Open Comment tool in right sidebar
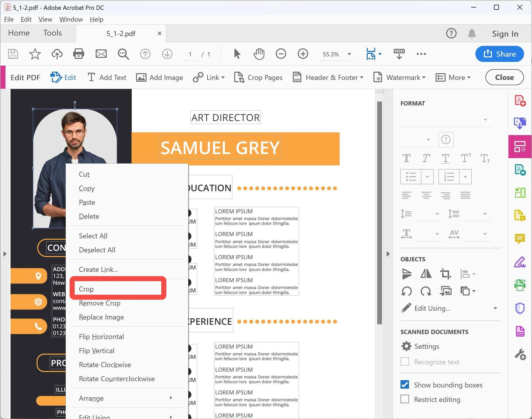532x419 pixels. click(x=520, y=239)
